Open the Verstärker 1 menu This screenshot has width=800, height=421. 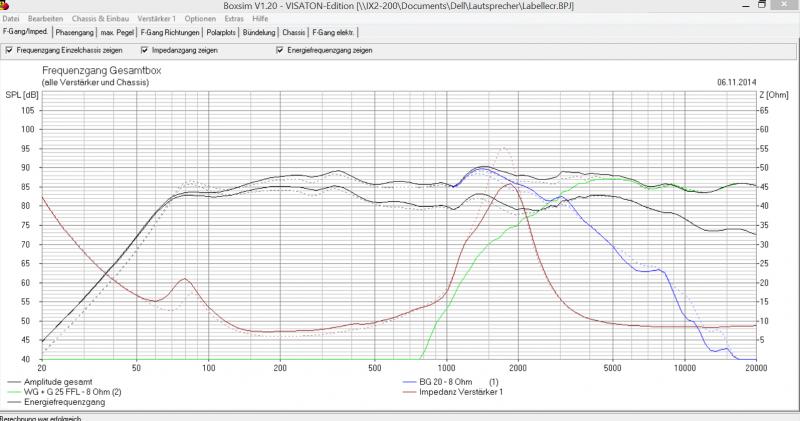click(157, 18)
